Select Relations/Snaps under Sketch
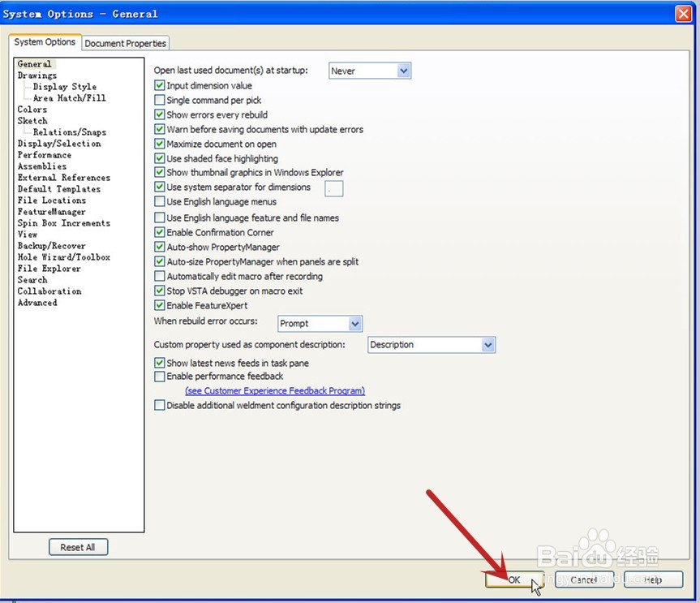The image size is (700, 603). (70, 131)
